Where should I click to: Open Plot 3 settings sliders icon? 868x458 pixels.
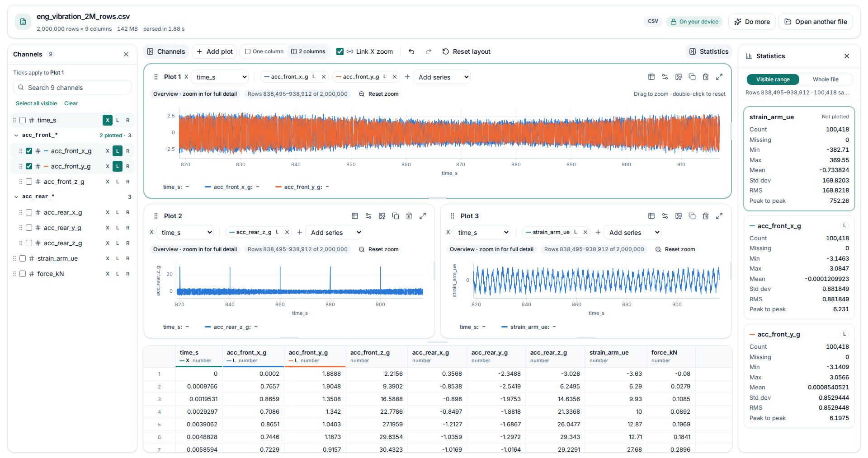[x=665, y=216]
